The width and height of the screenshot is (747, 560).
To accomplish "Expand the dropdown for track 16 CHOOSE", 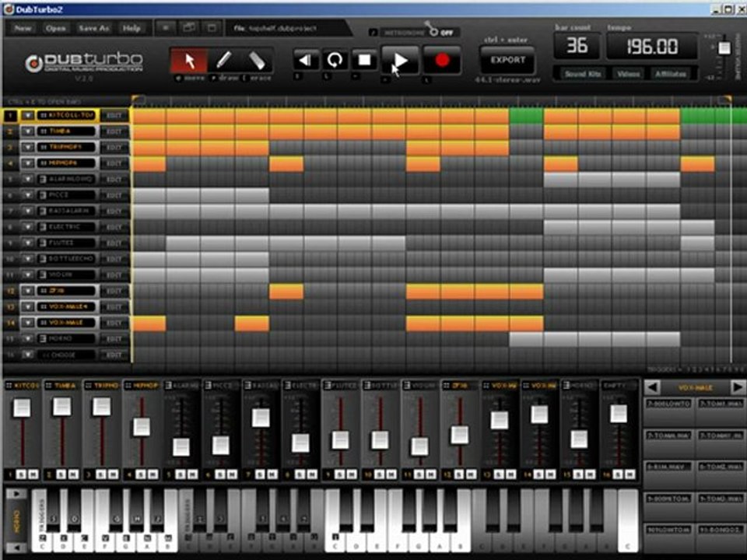I will tap(28, 355).
